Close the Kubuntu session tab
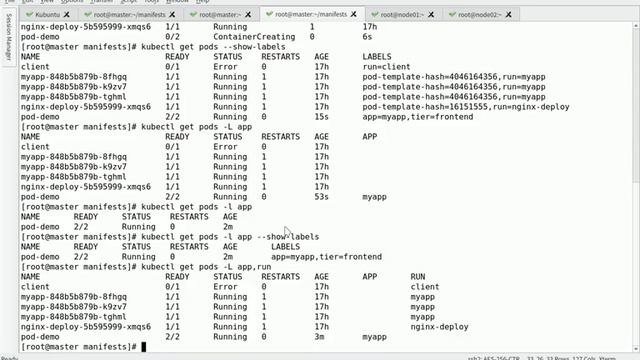The image size is (640, 360). coord(67,15)
